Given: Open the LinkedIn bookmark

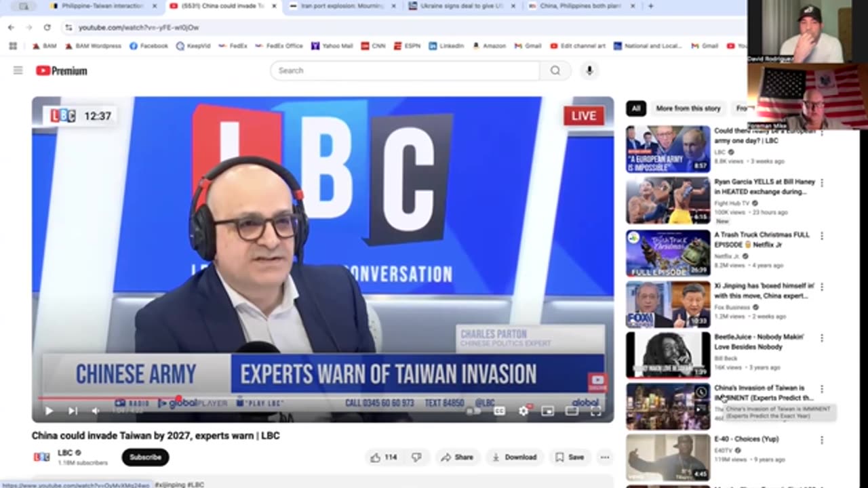Looking at the screenshot, I should 447,46.
